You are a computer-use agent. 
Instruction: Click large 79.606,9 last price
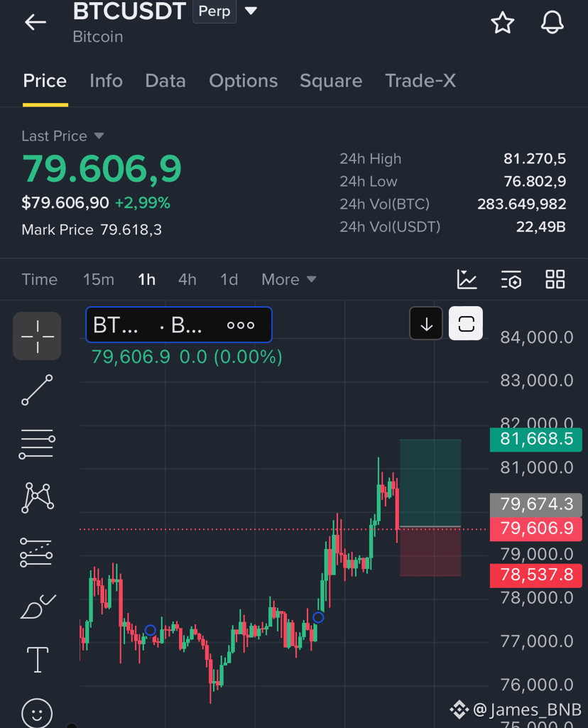click(102, 168)
